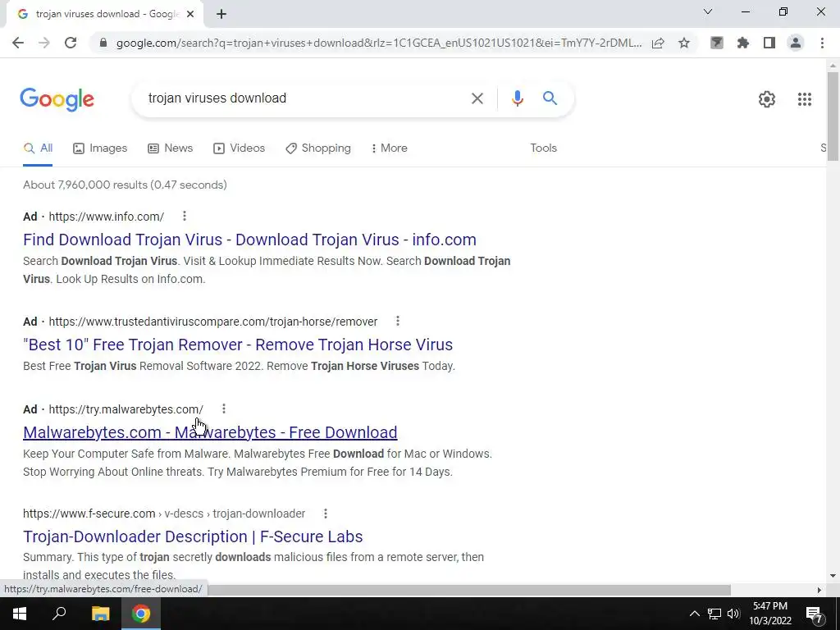Screen dimensions: 840x630
Task: Show hidden system tray icons
Action: (694, 614)
